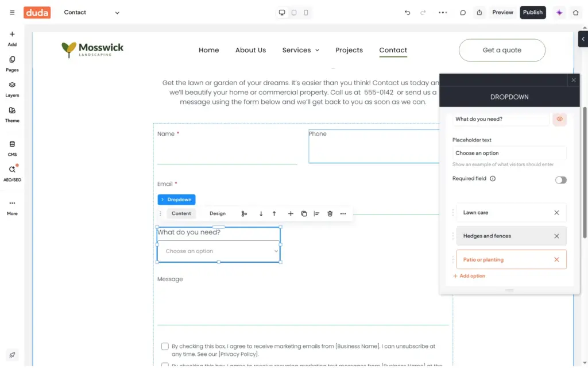
Task: Open the AI assistant sparkle icon
Action: [x=559, y=13]
